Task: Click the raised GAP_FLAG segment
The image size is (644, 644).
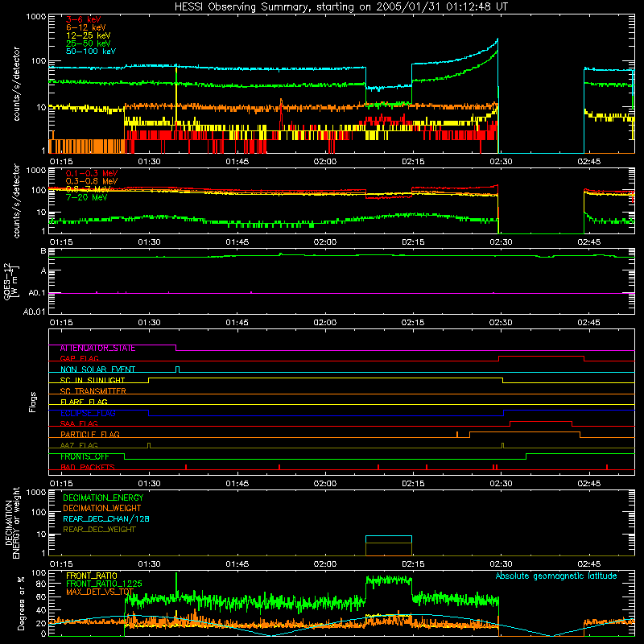Action: tap(541, 357)
